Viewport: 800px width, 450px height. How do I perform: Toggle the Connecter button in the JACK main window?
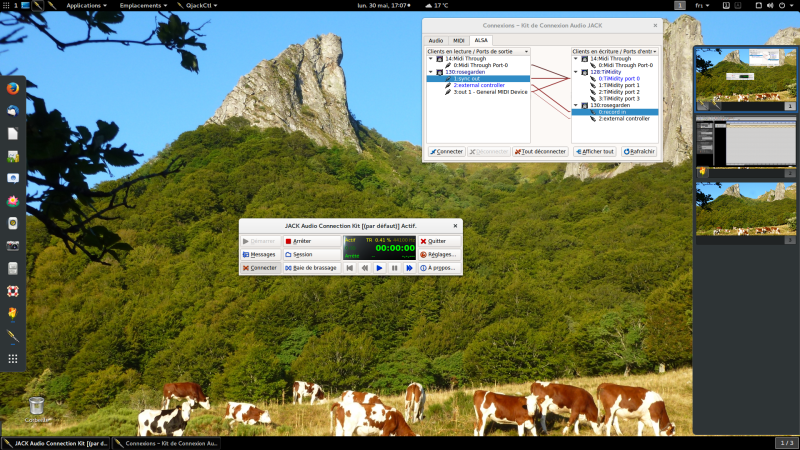click(x=260, y=268)
